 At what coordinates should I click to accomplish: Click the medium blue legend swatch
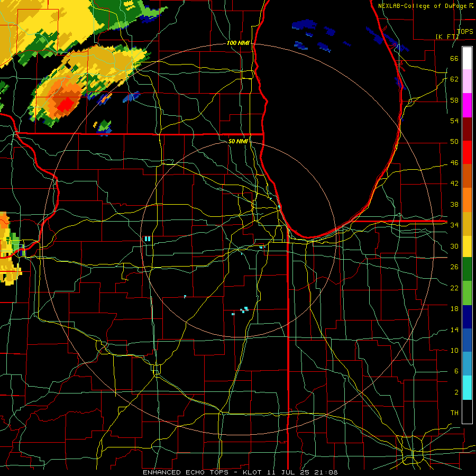pos(467,340)
